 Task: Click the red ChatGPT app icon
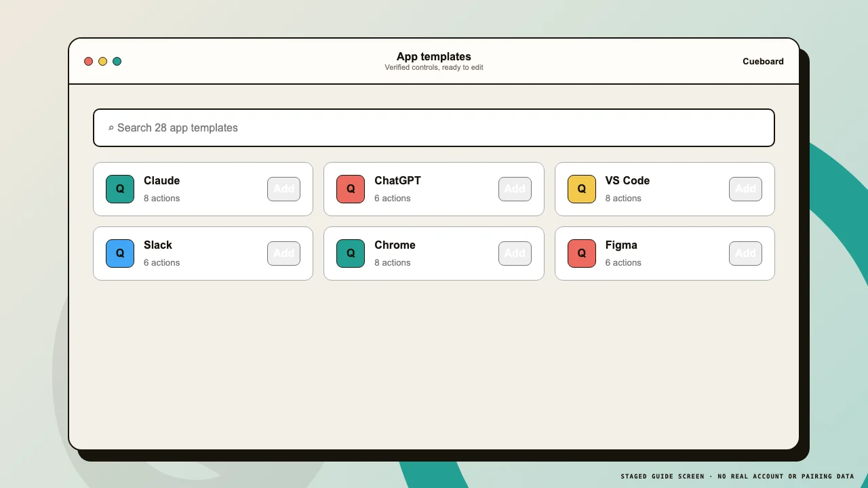click(x=351, y=189)
